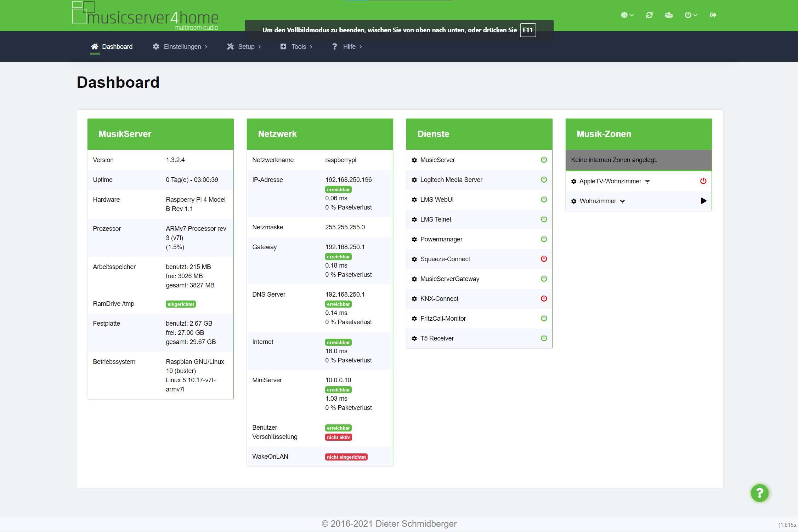Click the gear icon beside KNX-Connect
Screen dimensions: 798x532
414,299
